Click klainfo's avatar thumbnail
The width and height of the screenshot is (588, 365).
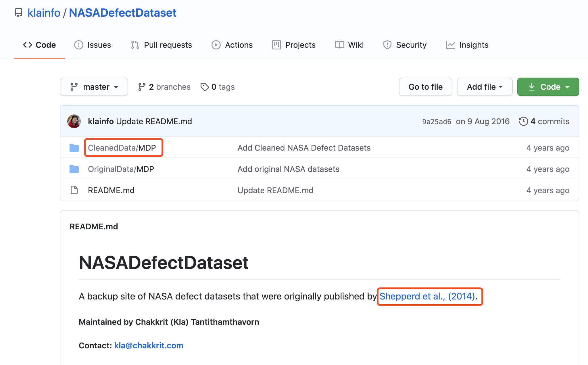pos(74,121)
